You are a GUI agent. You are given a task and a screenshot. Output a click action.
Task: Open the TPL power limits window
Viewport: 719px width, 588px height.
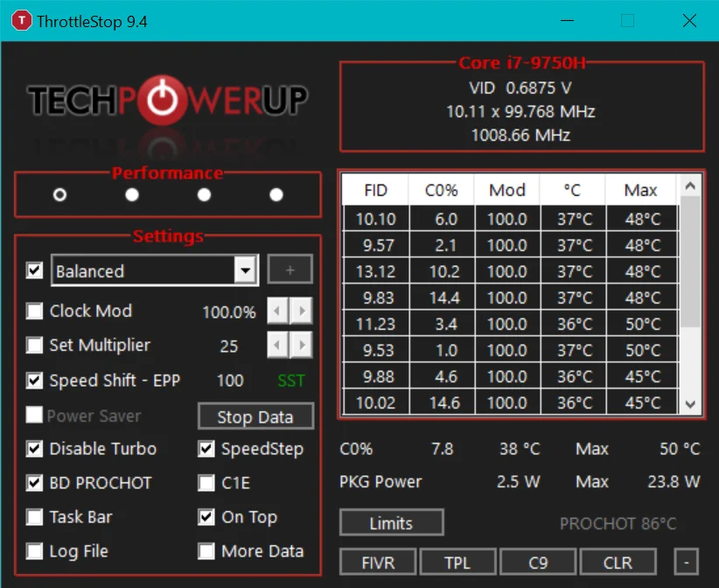[x=457, y=563]
